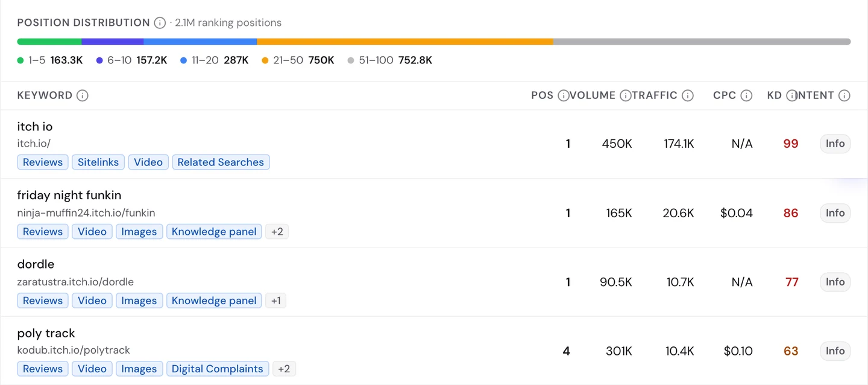
Task: Select gray 51–100 positions bar segment
Action: tap(702, 42)
